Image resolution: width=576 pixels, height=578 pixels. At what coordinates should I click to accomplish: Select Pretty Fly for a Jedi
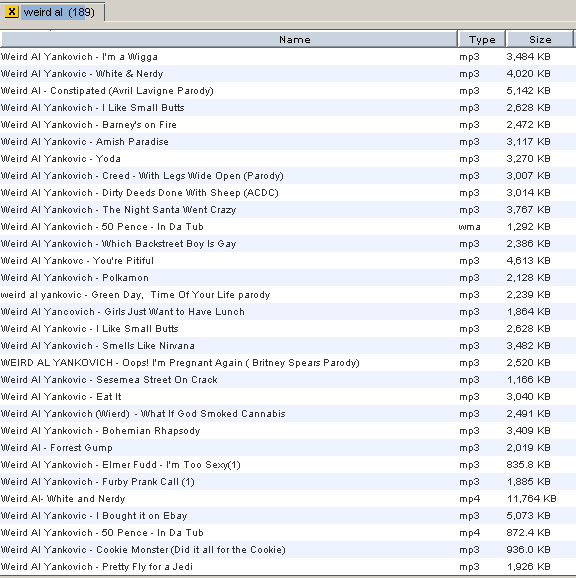(288, 567)
